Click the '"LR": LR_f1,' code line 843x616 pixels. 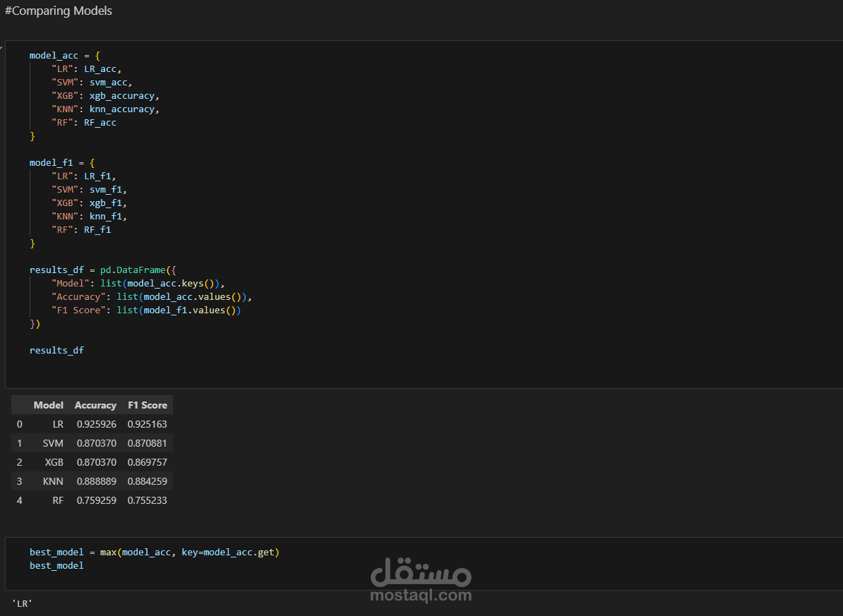coord(84,176)
